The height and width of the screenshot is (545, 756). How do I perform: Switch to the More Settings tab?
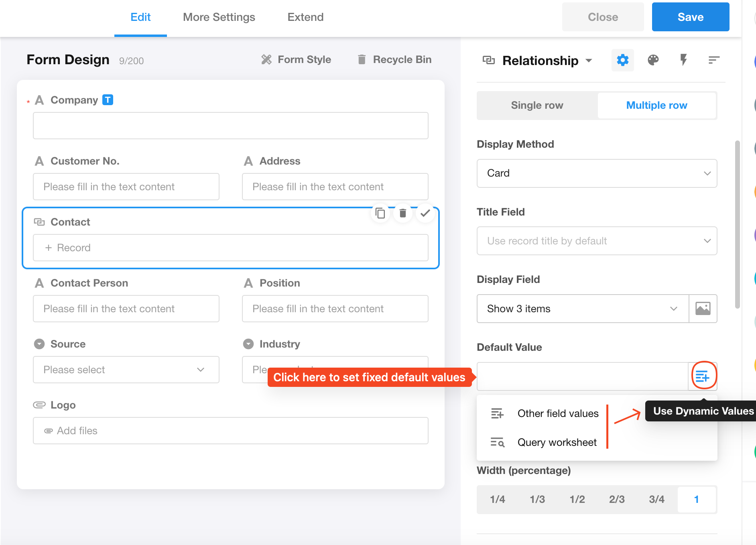(219, 17)
